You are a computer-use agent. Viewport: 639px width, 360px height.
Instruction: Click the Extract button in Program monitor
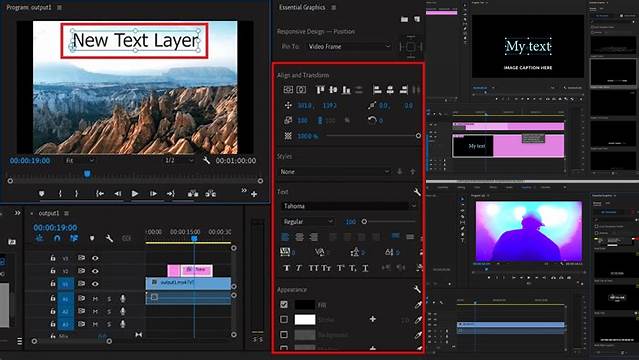[211, 194]
